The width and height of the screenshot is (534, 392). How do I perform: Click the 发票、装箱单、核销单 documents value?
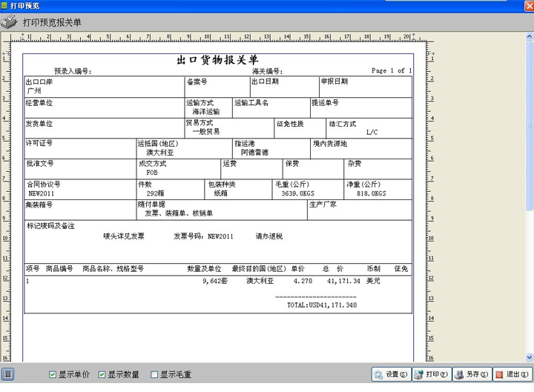179,213
